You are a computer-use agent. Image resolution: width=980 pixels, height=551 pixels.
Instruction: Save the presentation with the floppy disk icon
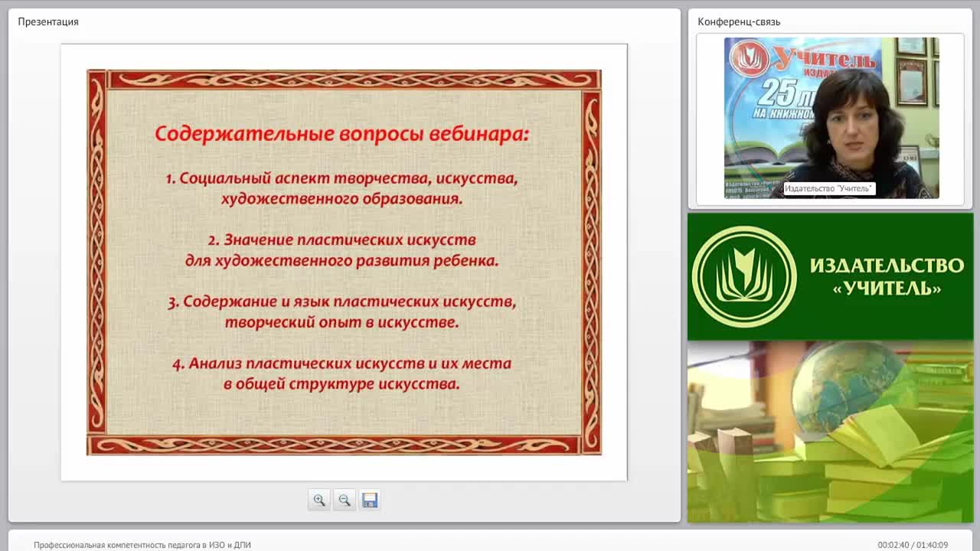[x=370, y=500]
